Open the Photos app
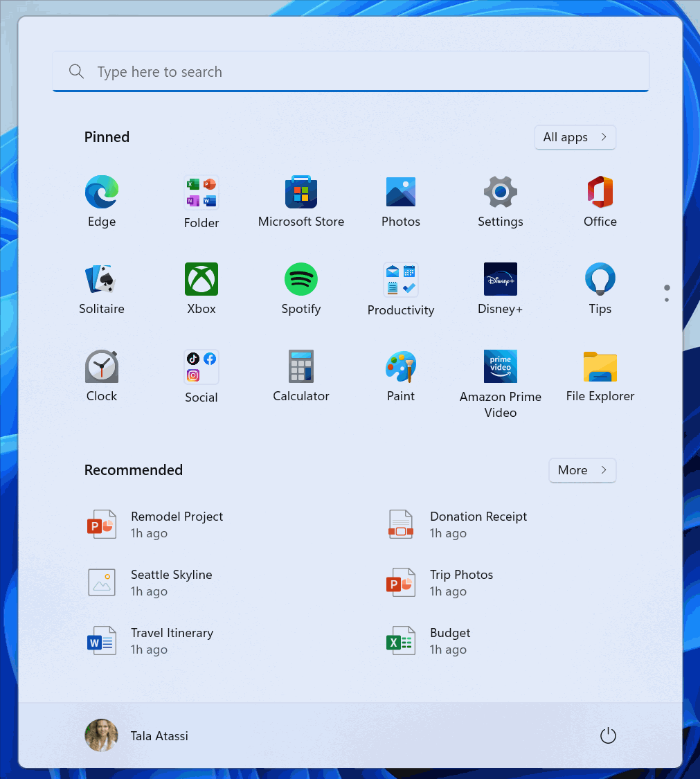This screenshot has height=779, width=700. [400, 192]
